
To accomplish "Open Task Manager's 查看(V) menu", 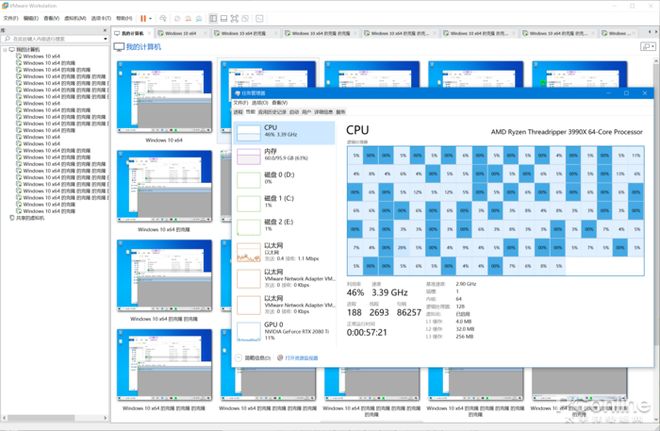I will click(279, 103).
